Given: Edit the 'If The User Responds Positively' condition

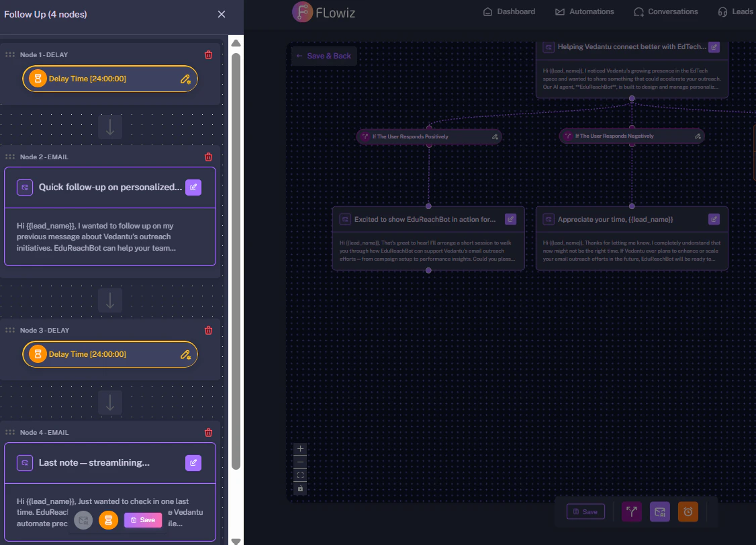Looking at the screenshot, I should 494,136.
